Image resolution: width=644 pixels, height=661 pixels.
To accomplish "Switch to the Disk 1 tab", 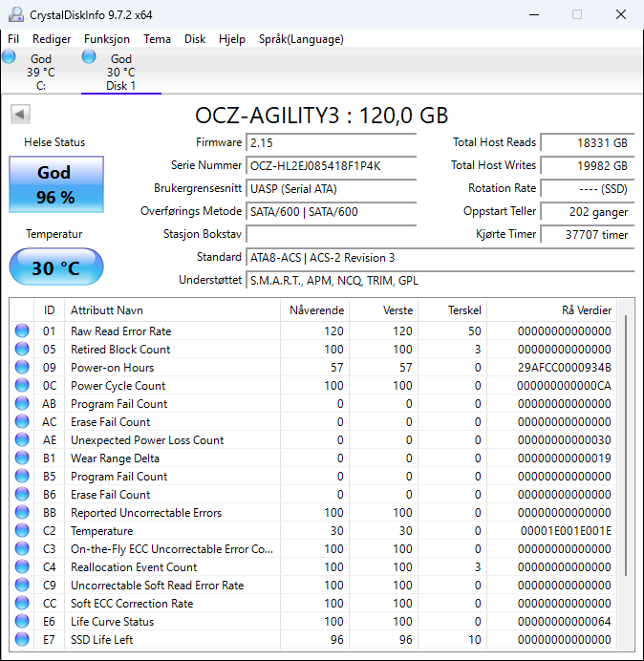I will point(121,72).
